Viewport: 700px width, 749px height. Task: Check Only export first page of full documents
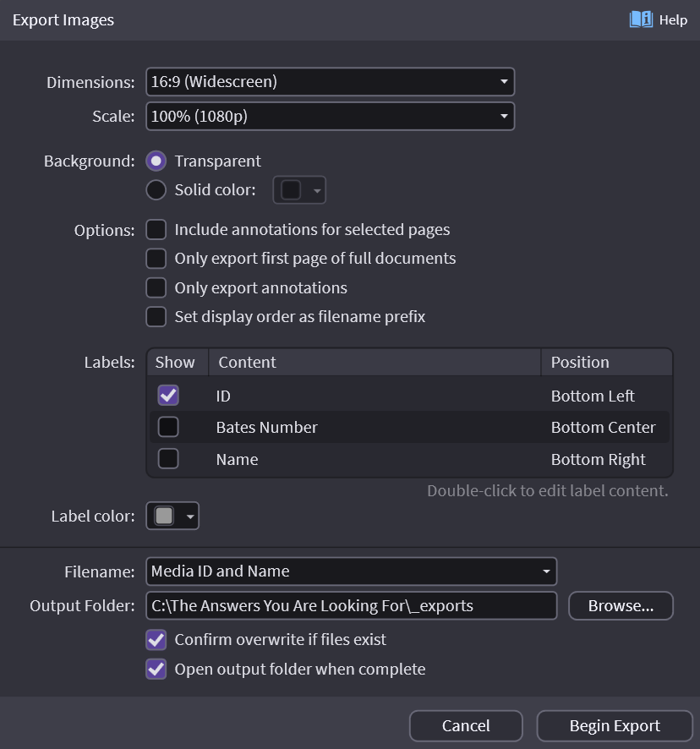click(156, 259)
